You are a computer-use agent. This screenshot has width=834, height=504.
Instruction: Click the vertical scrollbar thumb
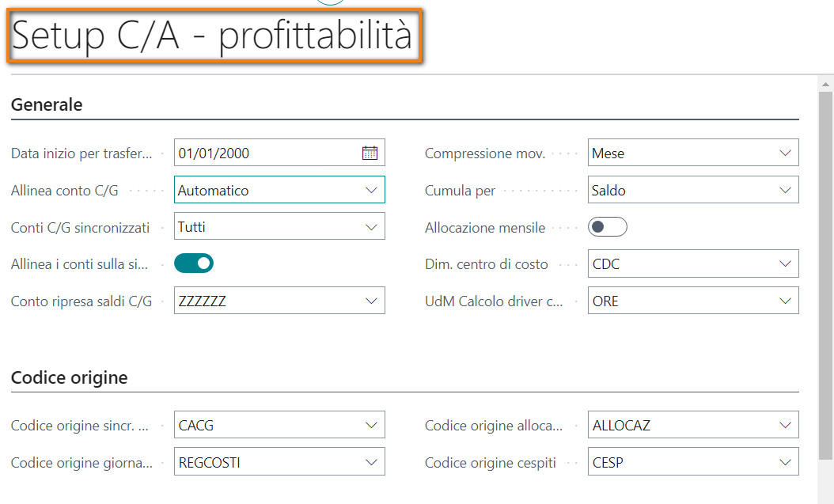[x=825, y=269]
